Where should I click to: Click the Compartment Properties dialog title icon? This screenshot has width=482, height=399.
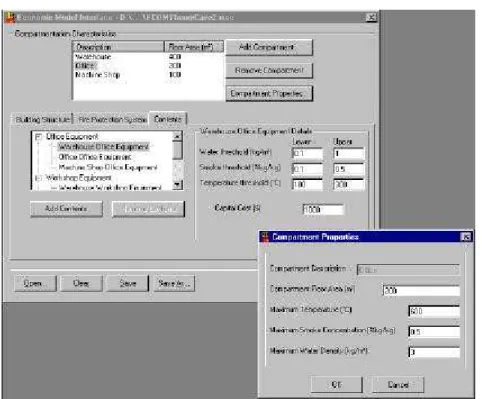(265, 237)
